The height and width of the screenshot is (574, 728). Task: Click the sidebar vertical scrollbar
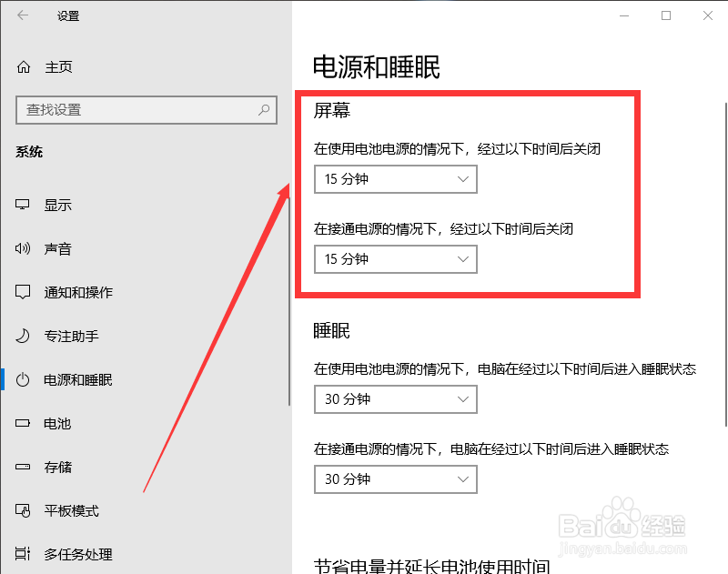[289, 302]
